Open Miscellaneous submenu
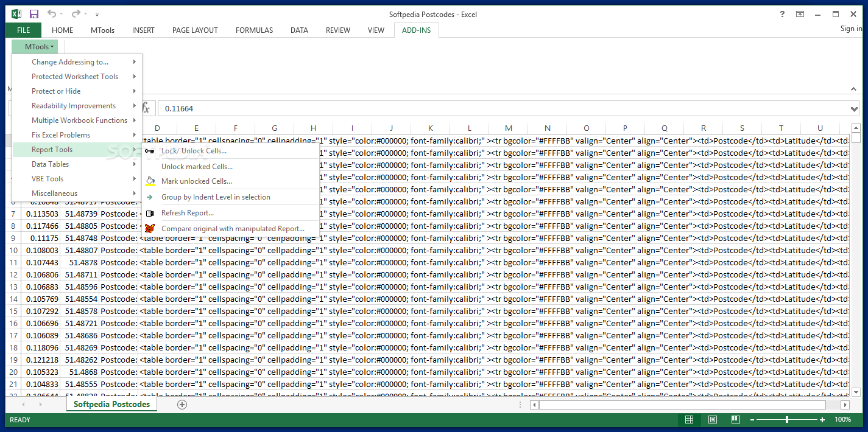Viewport: 868px width, 432px height. (77, 193)
